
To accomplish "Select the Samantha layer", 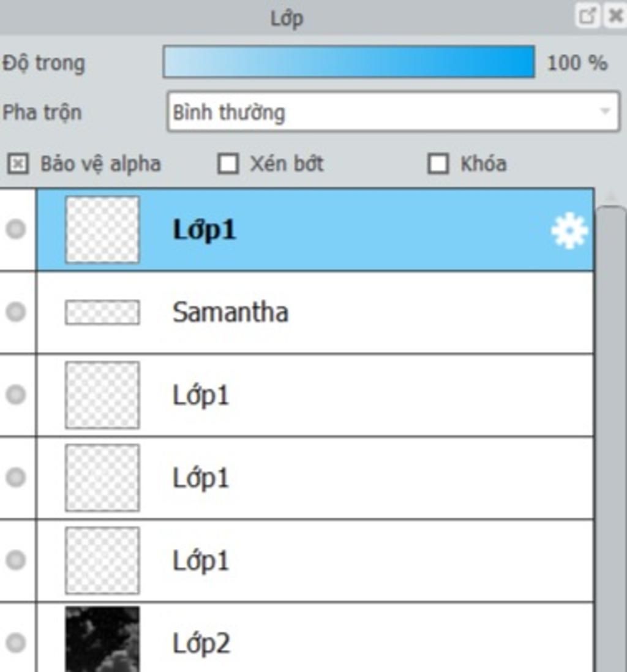I will point(315,312).
